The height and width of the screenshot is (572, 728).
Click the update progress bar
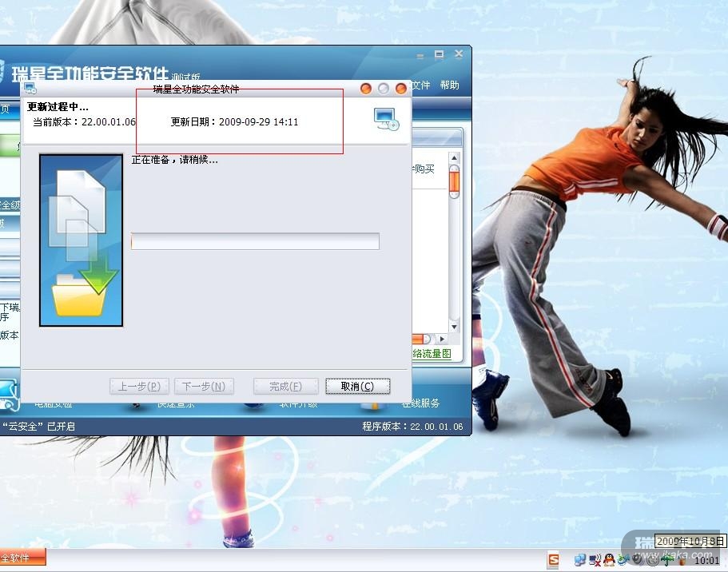255,241
